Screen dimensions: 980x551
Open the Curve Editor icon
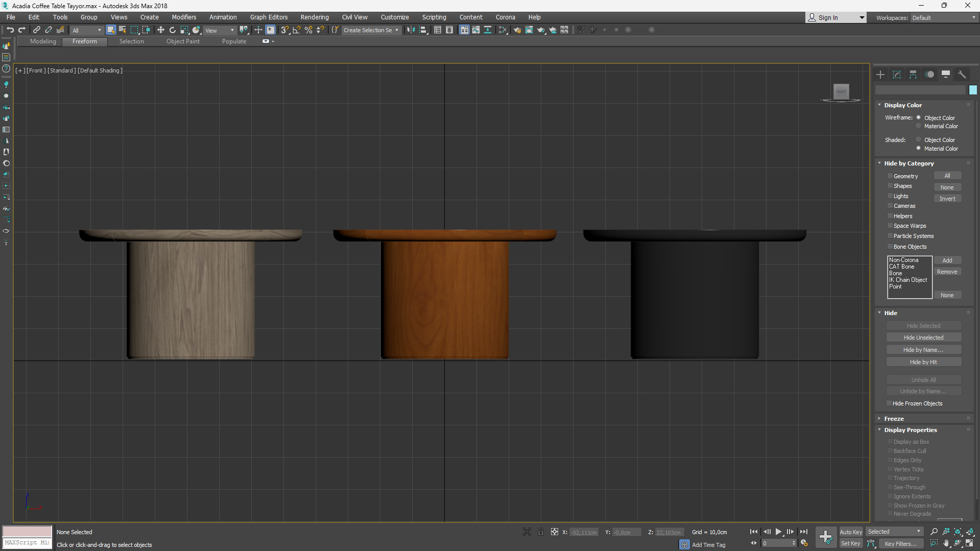click(x=476, y=30)
